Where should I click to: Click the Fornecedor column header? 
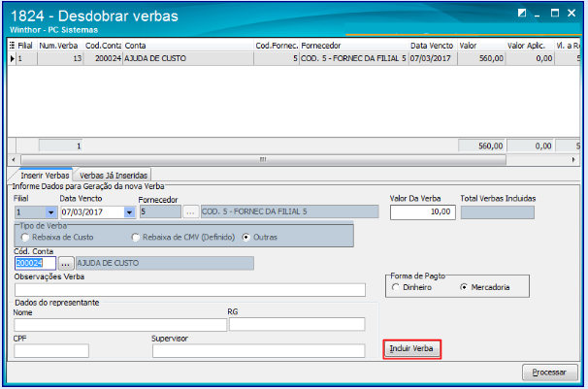tap(353, 46)
